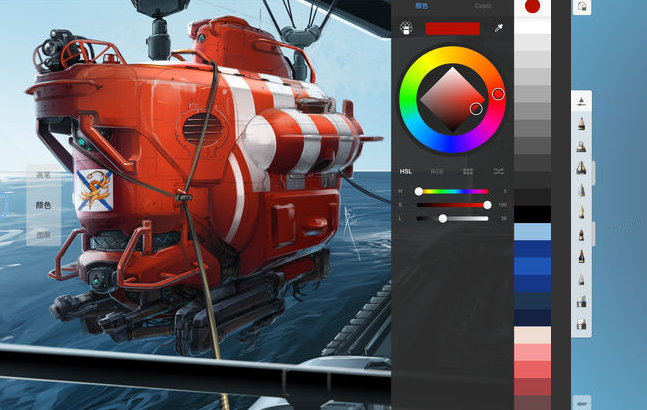Click the transparent color bucket icon
The width and height of the screenshot is (647, 410).
406,28
